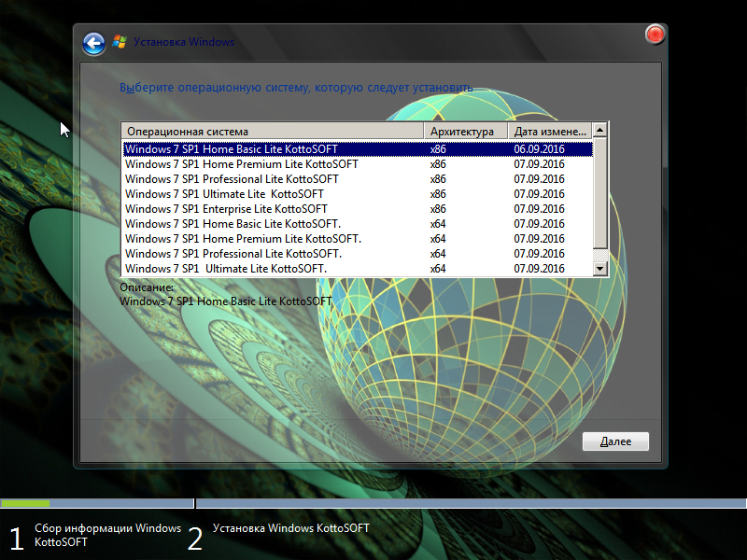Click the list scrollbar up arrow

(x=600, y=130)
